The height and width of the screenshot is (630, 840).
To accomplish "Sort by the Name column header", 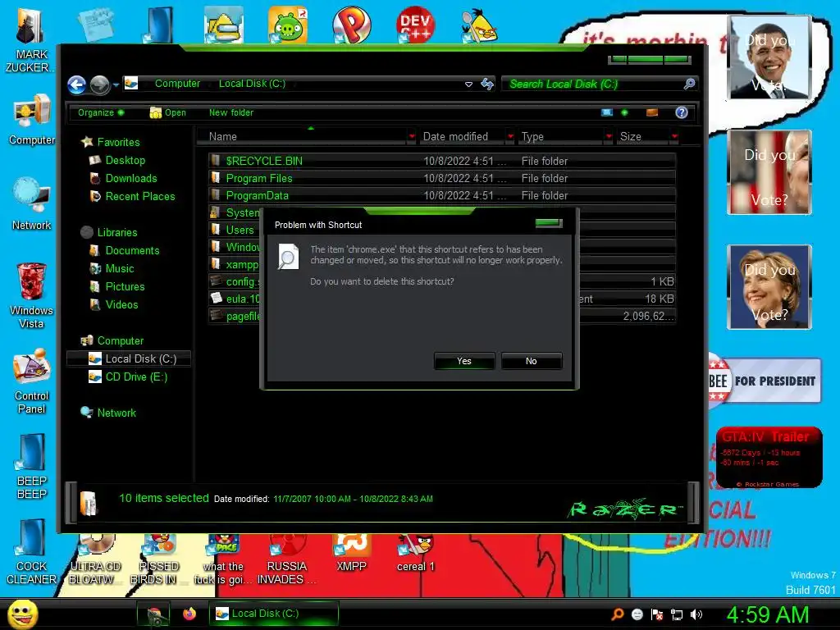I will click(x=302, y=137).
